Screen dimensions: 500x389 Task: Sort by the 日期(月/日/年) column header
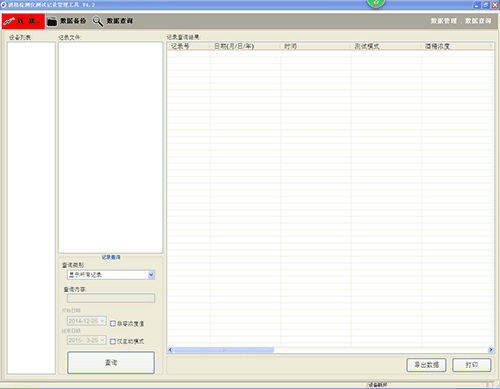click(245, 46)
